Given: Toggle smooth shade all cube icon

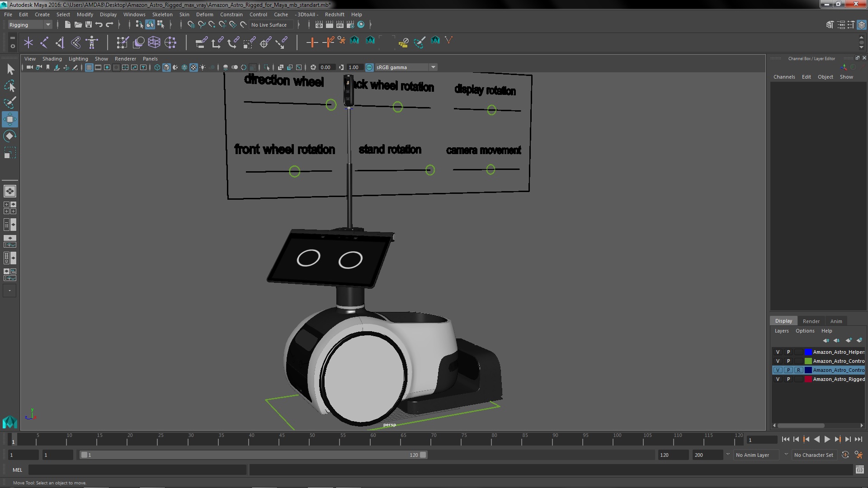Looking at the screenshot, I should tap(166, 67).
